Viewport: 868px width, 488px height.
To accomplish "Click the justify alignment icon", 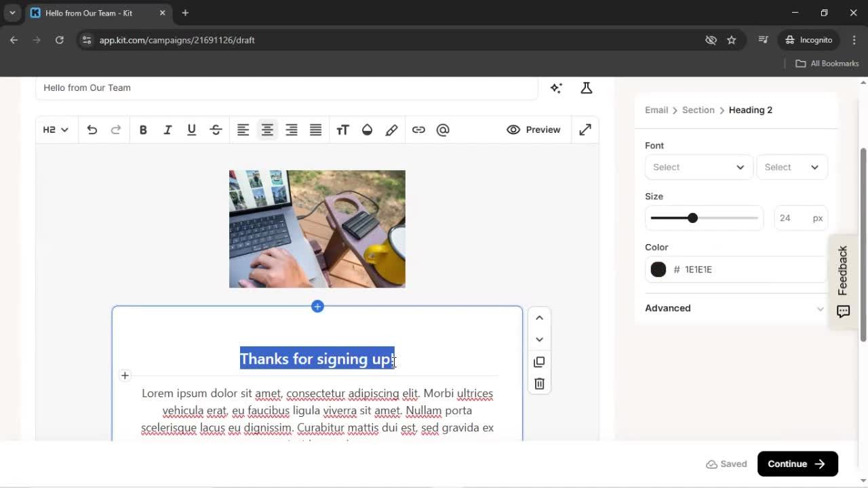I will click(315, 129).
